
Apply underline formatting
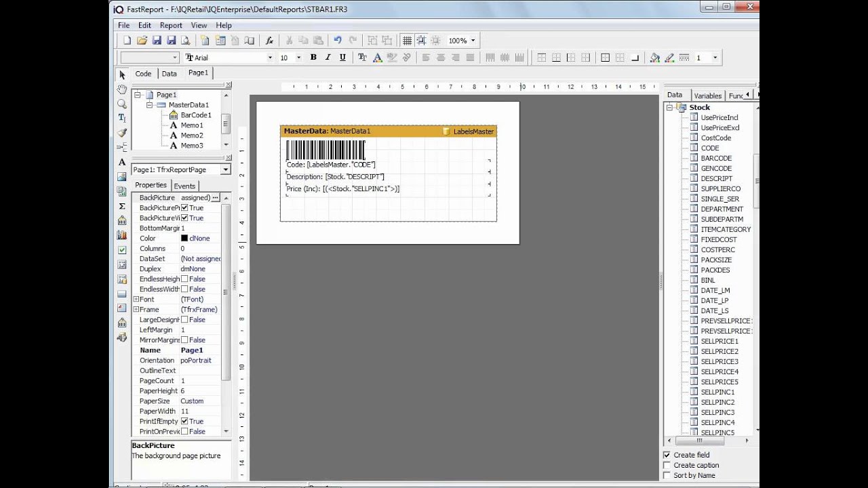pyautogui.click(x=342, y=58)
